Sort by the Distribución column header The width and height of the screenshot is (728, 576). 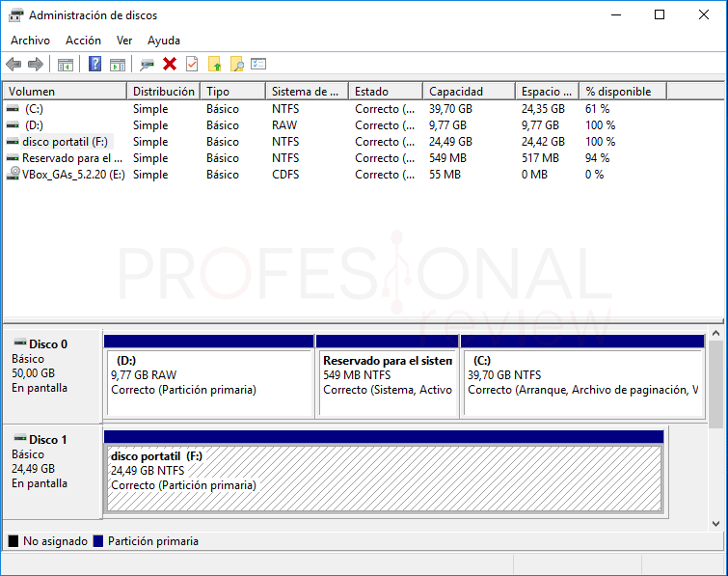pos(163,92)
